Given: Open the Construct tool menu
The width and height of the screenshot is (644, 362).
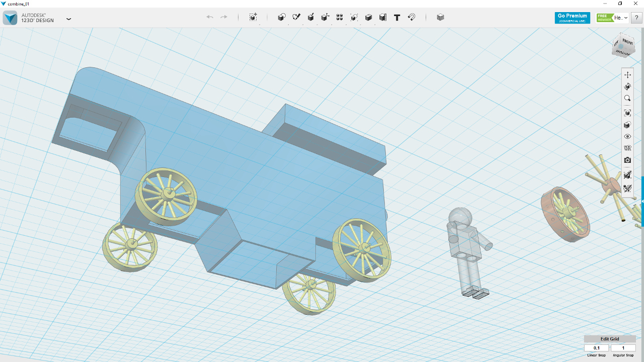Looking at the screenshot, I should tap(311, 17).
